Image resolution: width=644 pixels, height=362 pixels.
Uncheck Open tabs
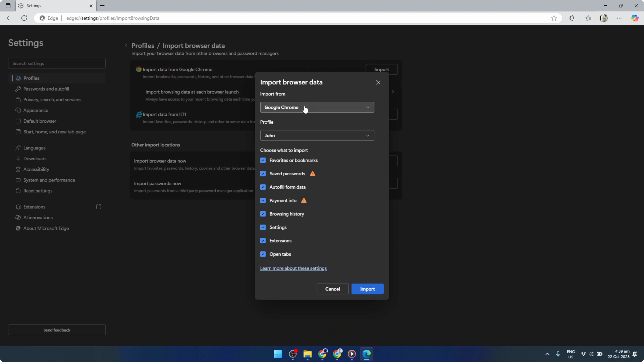263,254
